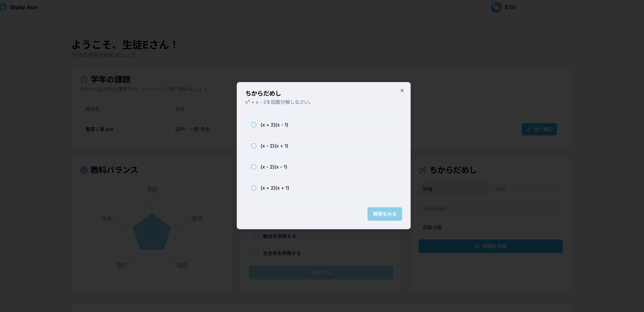Choose the (x - 2)(x - 1) option
Image resolution: width=644 pixels, height=312 pixels.
click(x=254, y=167)
